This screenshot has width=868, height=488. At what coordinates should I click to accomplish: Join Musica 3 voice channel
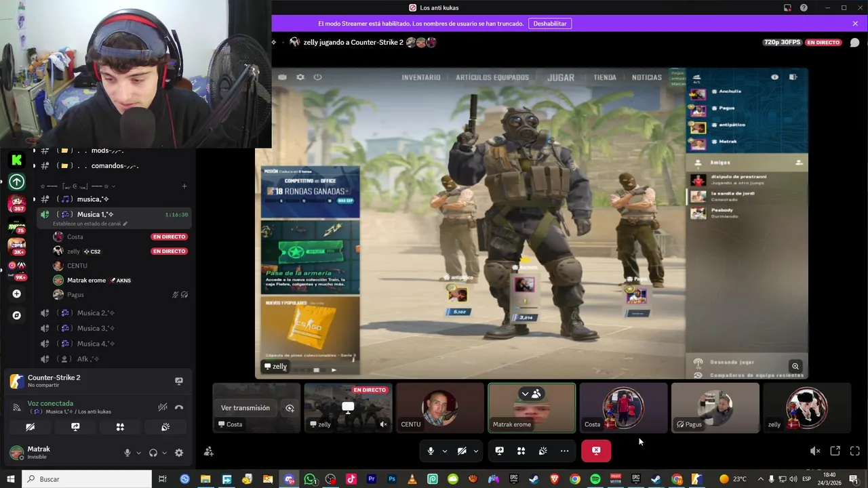pos(113,328)
